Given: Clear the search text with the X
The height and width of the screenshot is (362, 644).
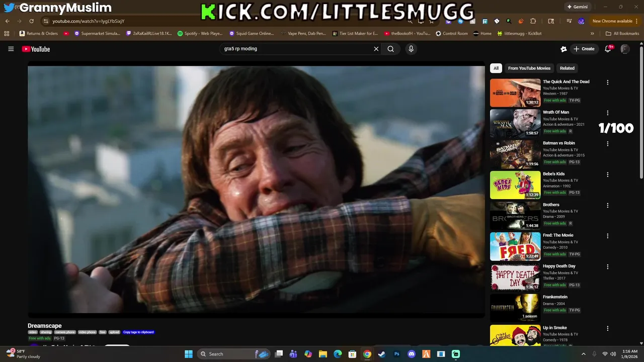Looking at the screenshot, I should (x=376, y=49).
